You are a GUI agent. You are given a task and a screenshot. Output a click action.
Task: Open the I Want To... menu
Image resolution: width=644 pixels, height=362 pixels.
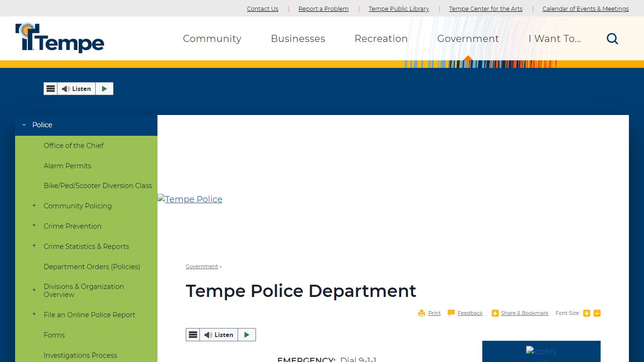pyautogui.click(x=554, y=39)
